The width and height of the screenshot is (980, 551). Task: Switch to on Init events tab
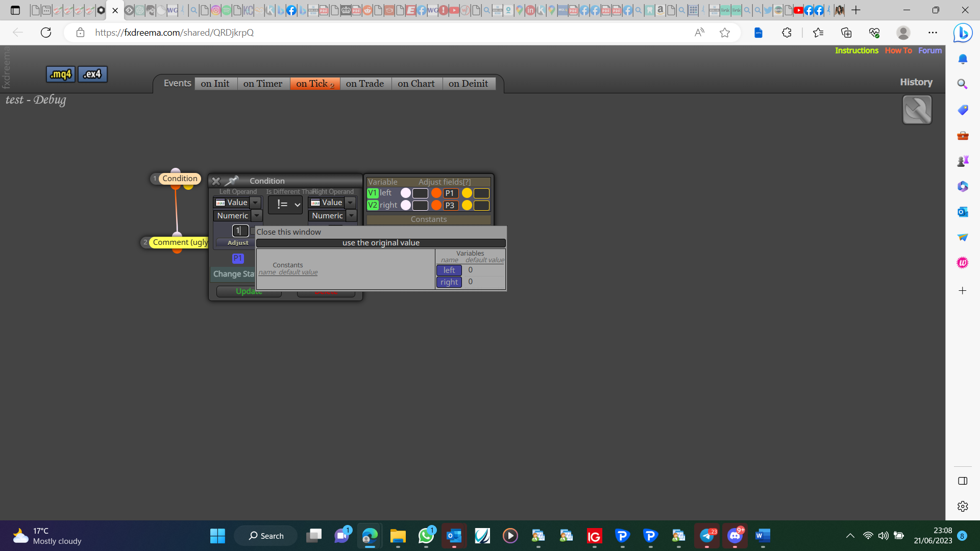(215, 84)
